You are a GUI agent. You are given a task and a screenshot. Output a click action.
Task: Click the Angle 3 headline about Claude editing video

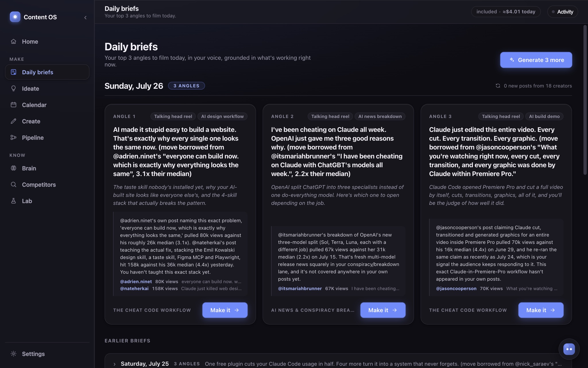coord(494,152)
